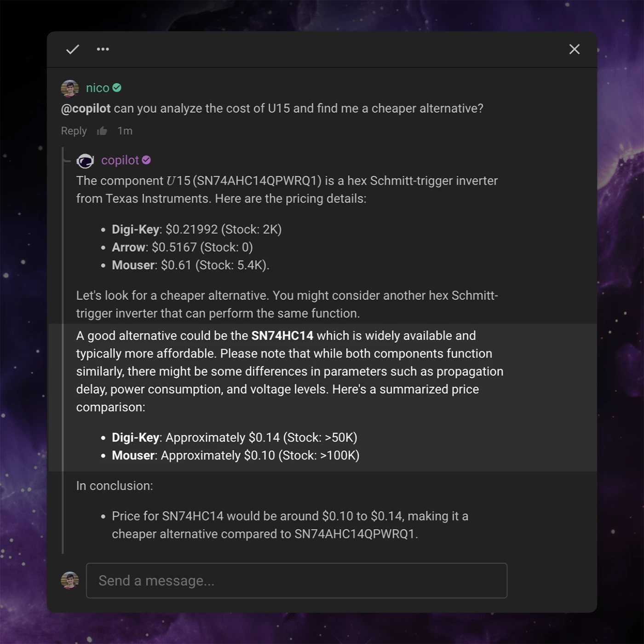The width and height of the screenshot is (644, 644).
Task: Click the purple verified badge next to copilot
Action: 146,160
